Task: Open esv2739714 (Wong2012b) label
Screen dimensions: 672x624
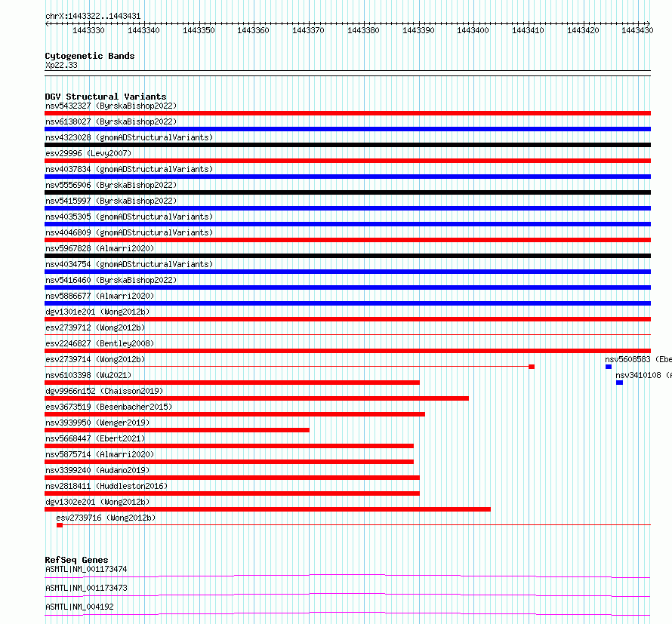Action: pyautogui.click(x=95, y=359)
